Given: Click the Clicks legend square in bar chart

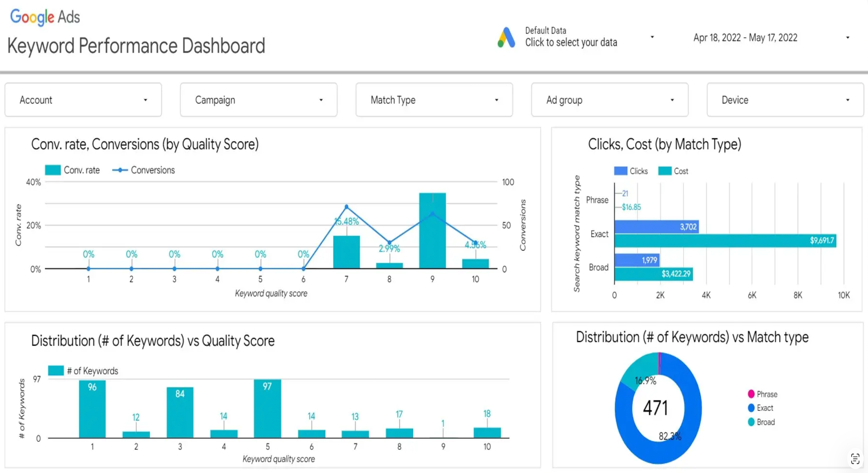Looking at the screenshot, I should coord(620,171).
